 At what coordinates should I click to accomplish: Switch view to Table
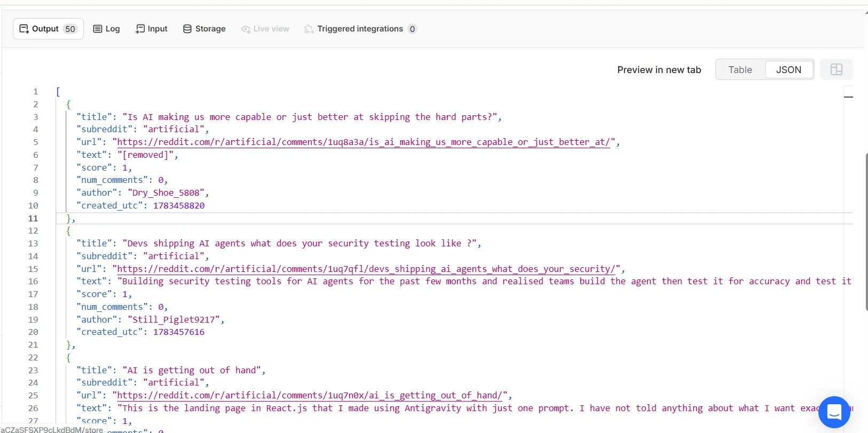pyautogui.click(x=740, y=70)
